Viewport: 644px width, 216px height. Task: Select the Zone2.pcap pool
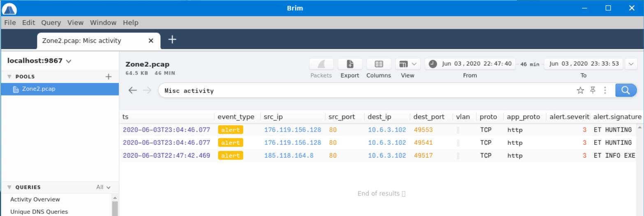click(x=60, y=89)
